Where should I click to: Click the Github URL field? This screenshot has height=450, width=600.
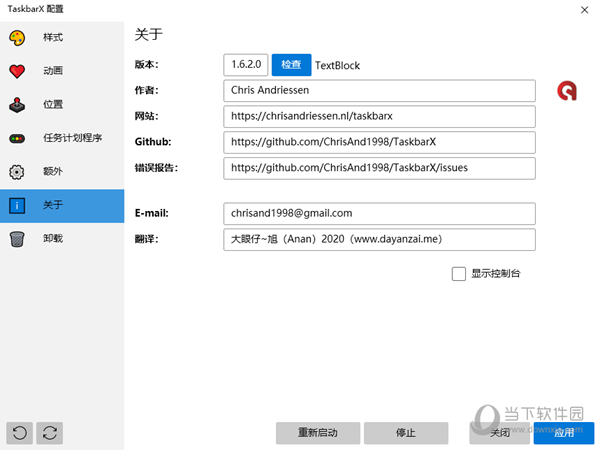point(379,142)
